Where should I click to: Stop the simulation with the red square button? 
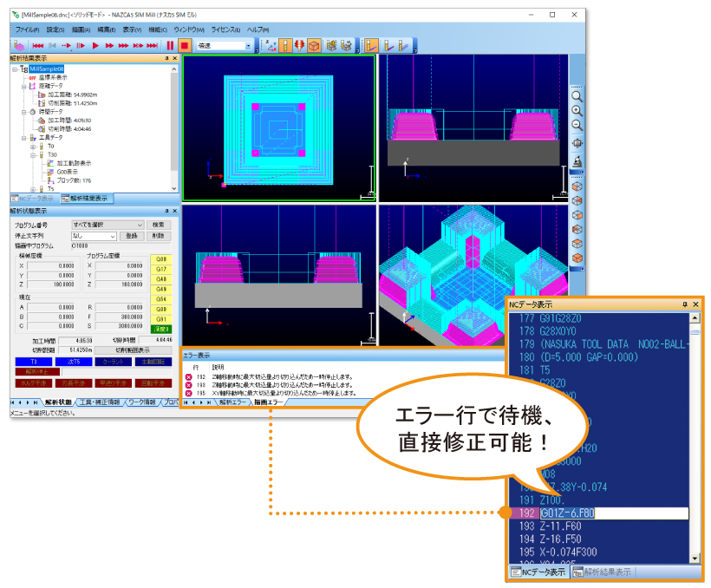pyautogui.click(x=184, y=45)
